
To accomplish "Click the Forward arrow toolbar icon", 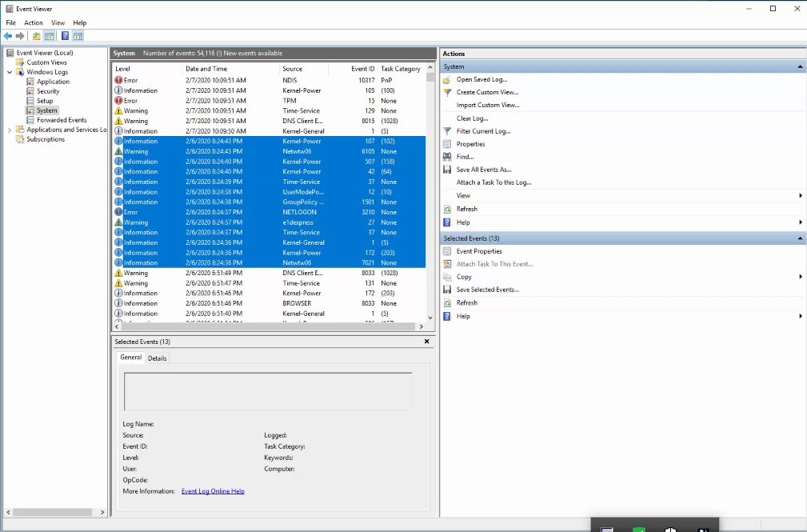I will point(20,36).
